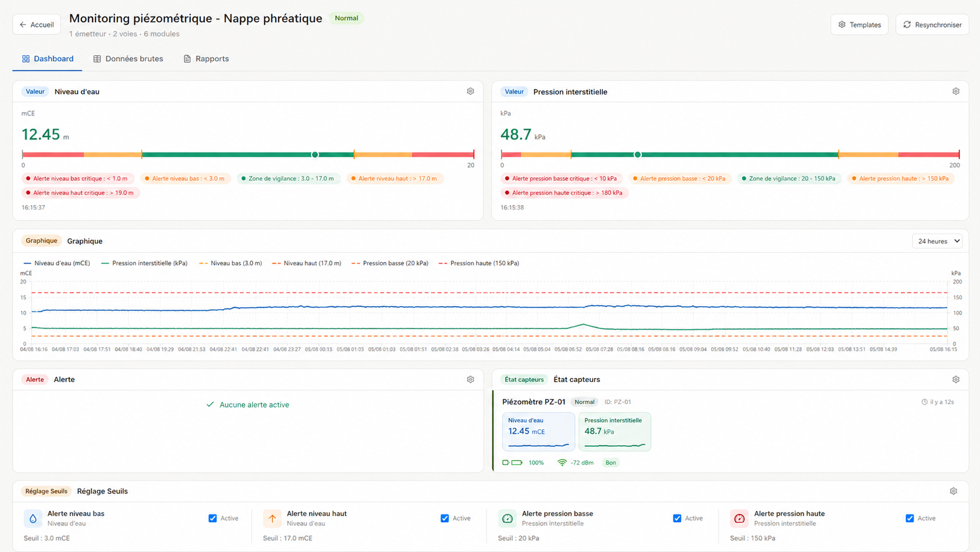Click 'Alerte pression basse critique : < 10 kPa' chip

click(x=562, y=178)
